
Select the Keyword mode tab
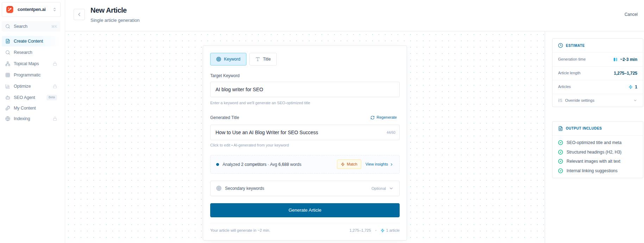pyautogui.click(x=228, y=59)
